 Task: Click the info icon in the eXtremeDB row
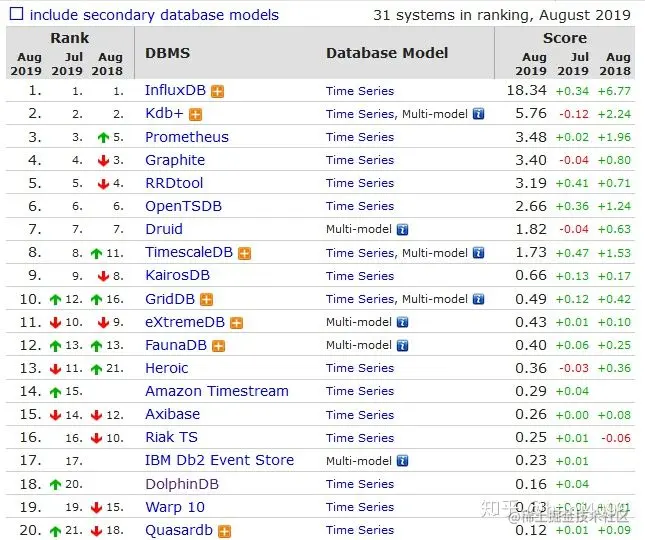(402, 322)
